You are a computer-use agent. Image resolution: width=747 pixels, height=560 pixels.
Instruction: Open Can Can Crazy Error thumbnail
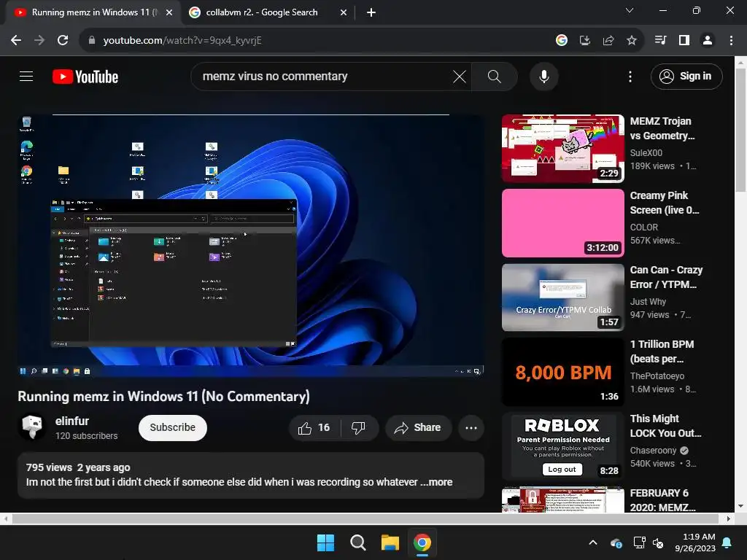point(563,297)
